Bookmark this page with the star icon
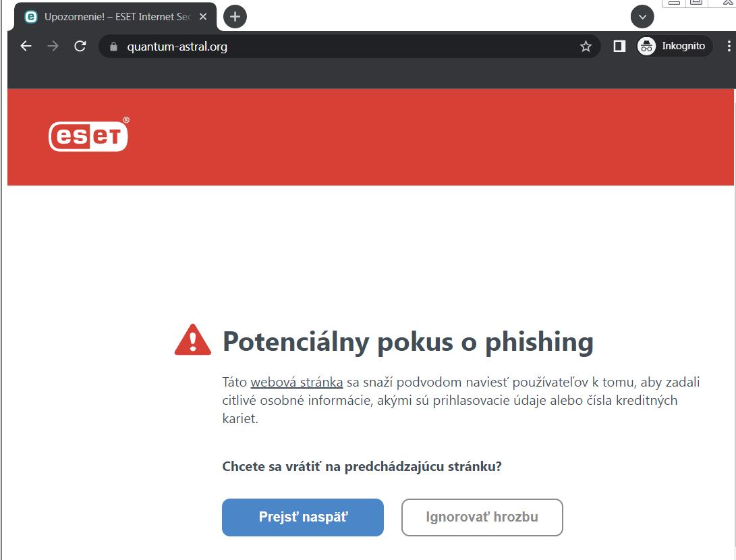 (x=586, y=47)
